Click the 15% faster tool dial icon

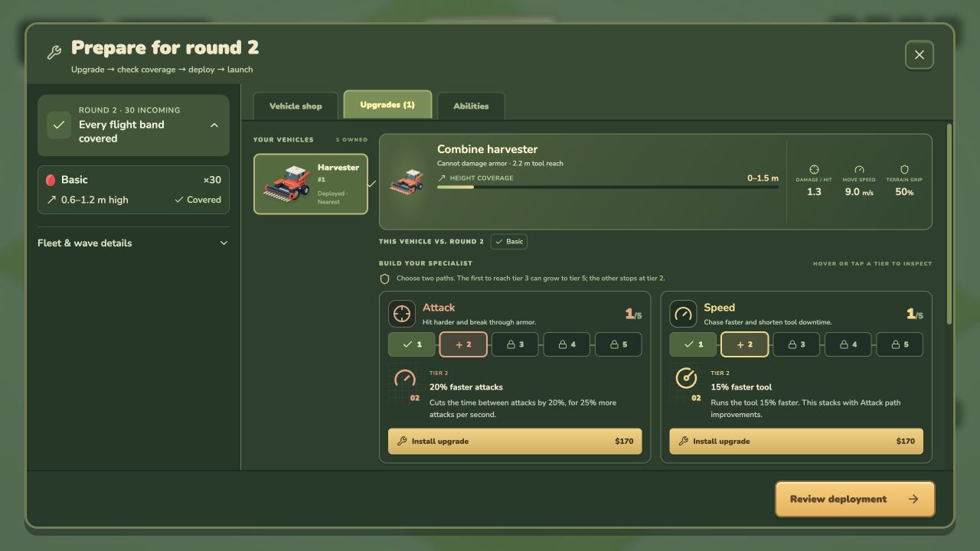pyautogui.click(x=686, y=378)
